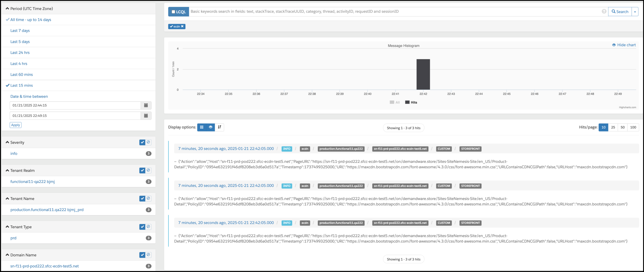The width and height of the screenshot is (644, 272).
Task: Click the end date field 01/21/2025 22:49:15
Action: click(75, 116)
